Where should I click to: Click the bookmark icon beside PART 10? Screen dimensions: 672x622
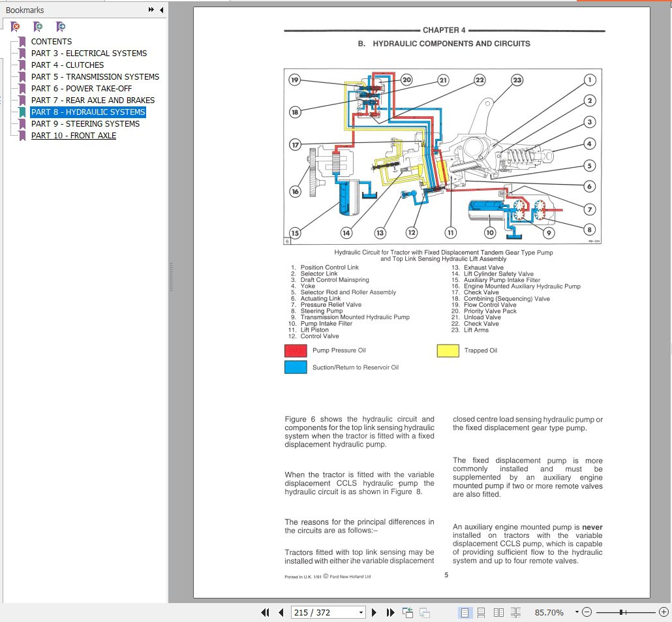coord(22,136)
